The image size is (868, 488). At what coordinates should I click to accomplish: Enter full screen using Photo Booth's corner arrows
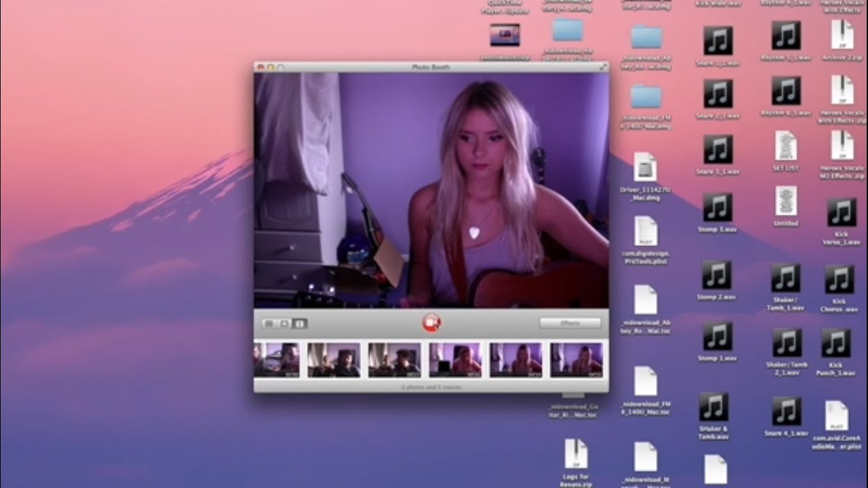pyautogui.click(x=604, y=66)
